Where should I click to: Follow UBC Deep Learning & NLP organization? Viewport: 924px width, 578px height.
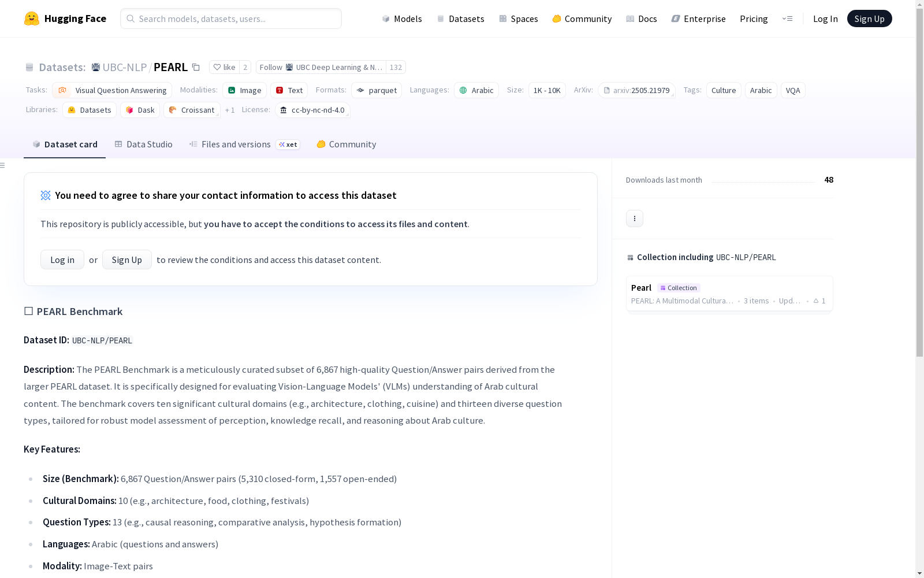(x=321, y=67)
